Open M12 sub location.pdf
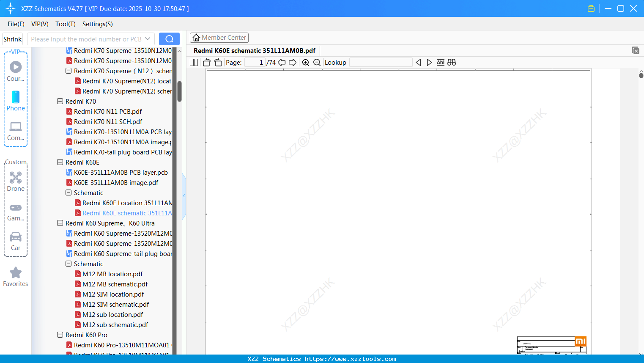 click(113, 315)
